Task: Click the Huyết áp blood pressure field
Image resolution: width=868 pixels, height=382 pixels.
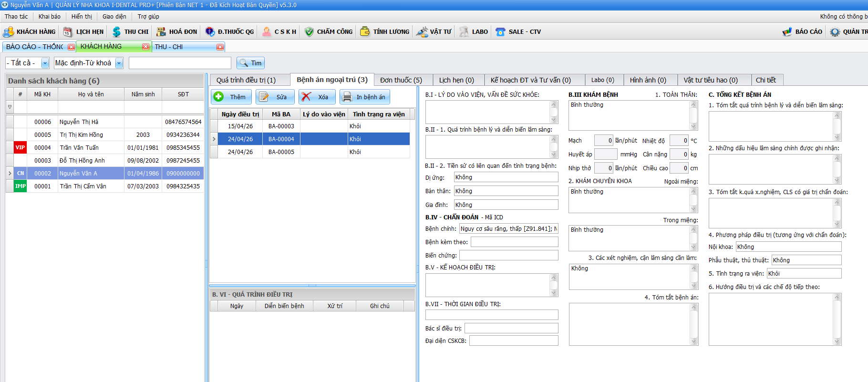Action: point(606,155)
